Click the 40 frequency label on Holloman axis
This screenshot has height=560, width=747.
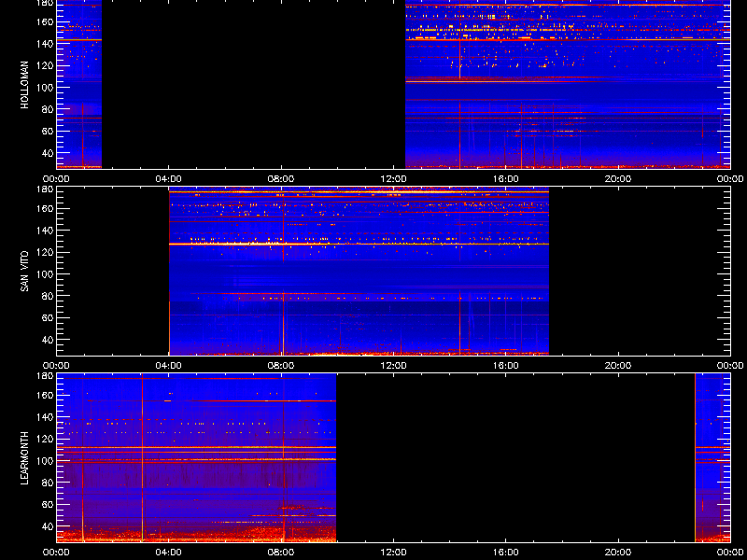[48, 153]
